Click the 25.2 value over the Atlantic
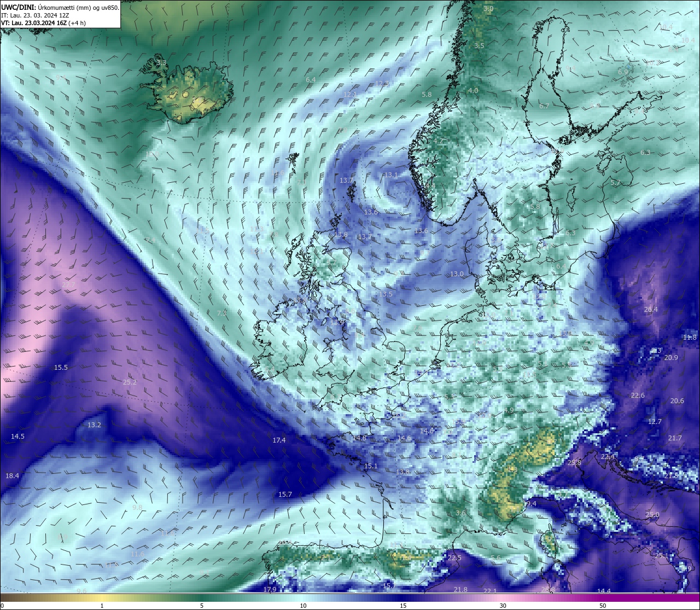The width and height of the screenshot is (700, 610). point(130,382)
